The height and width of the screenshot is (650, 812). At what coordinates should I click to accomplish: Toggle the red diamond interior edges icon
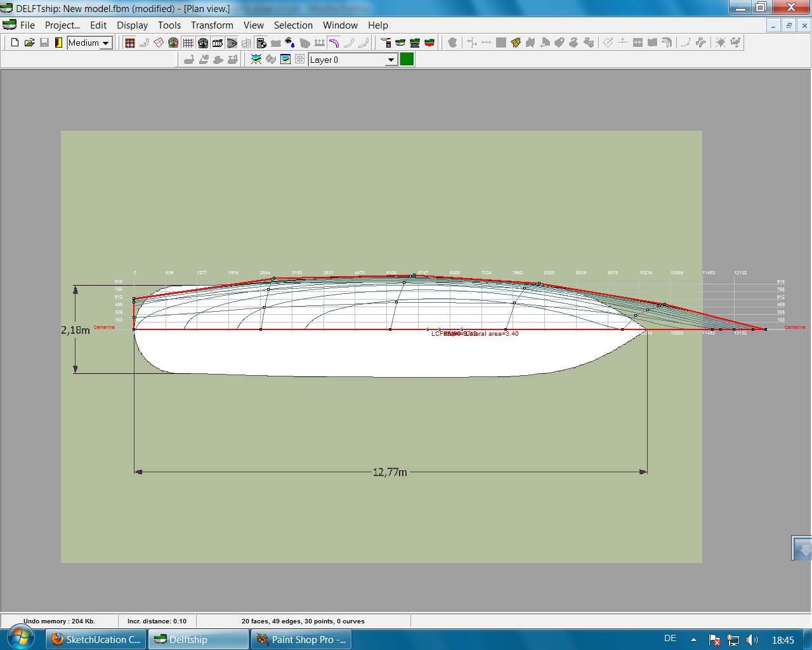point(159,43)
